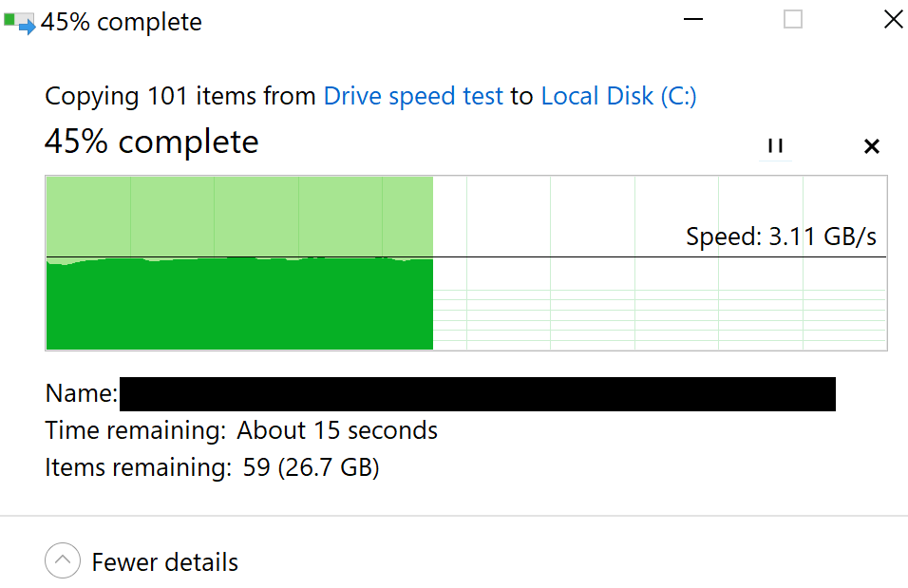The width and height of the screenshot is (908, 588).
Task: Click the light green completed progress region
Action: [239, 216]
